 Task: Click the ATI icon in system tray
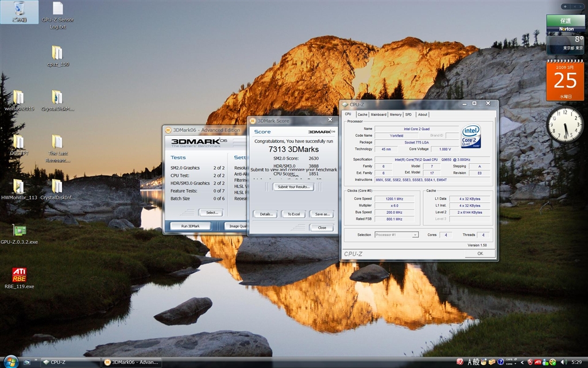537,362
